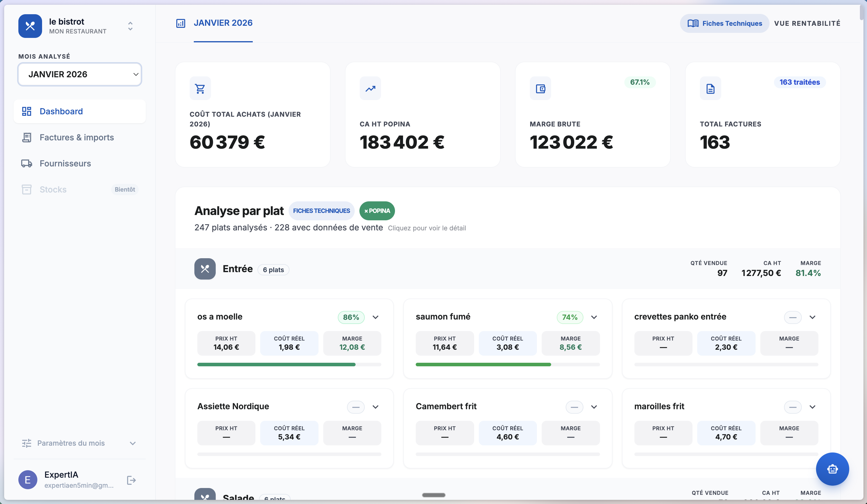This screenshot has height=504, width=867.
Task: Click the Entrée category utensils icon
Action: [205, 269]
